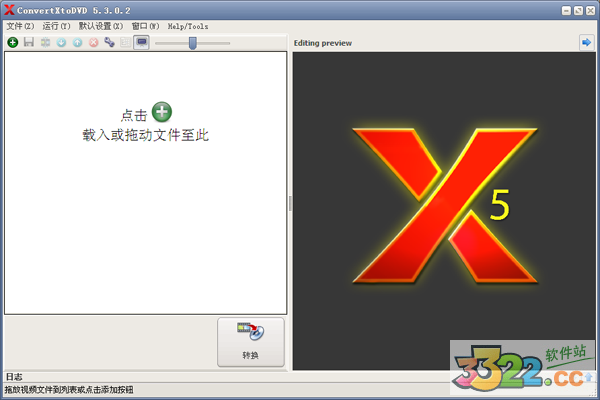The image size is (600, 400).
Task: Click the 日志 log label
Action: tap(14, 377)
